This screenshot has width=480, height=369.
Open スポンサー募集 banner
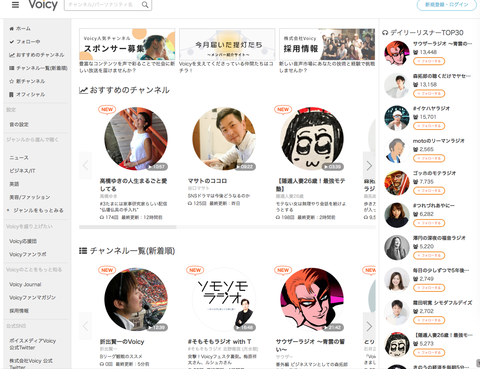click(127, 44)
